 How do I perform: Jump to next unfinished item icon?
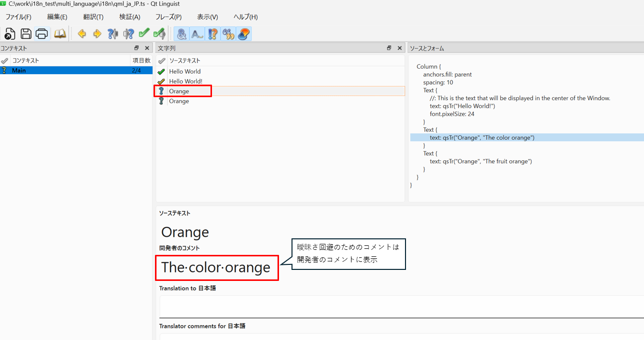tap(128, 34)
